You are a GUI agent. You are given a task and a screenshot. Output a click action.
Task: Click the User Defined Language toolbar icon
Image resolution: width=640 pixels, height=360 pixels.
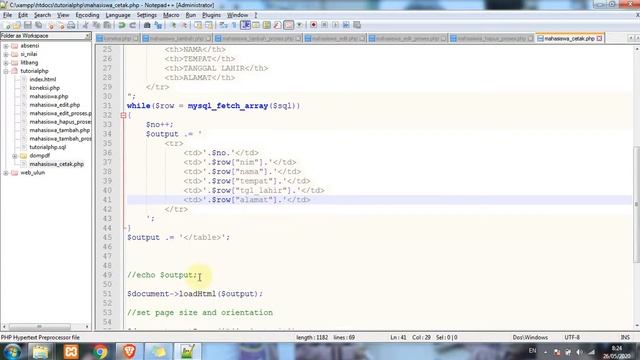tap(256, 25)
